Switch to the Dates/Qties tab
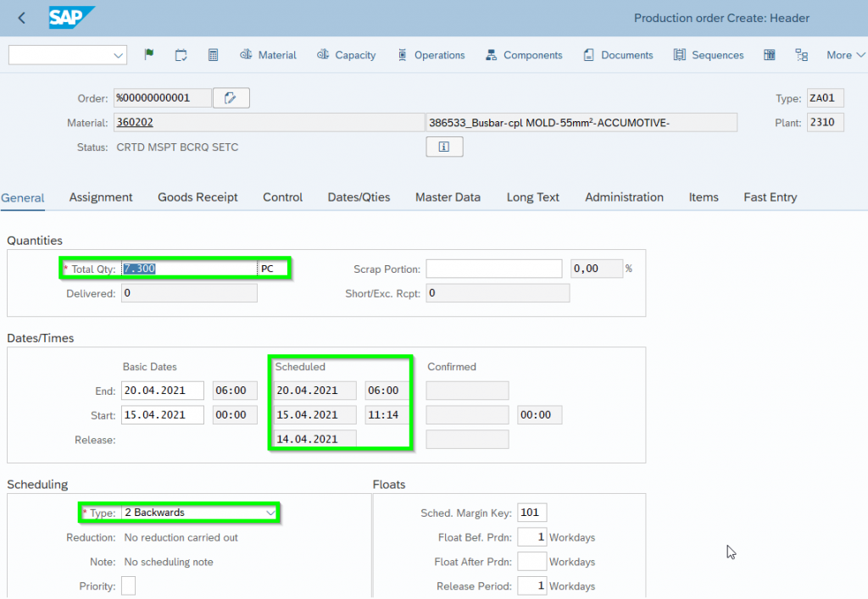The image size is (868, 599). [359, 197]
